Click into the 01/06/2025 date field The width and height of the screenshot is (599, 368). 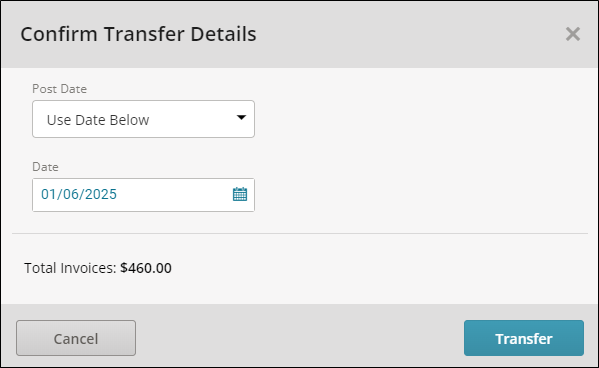pos(143,195)
